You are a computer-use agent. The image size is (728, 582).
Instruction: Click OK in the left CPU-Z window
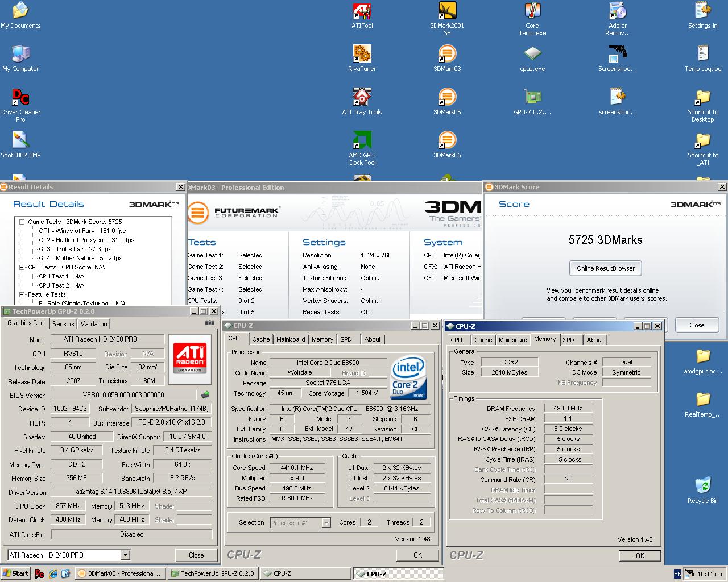pyautogui.click(x=418, y=555)
